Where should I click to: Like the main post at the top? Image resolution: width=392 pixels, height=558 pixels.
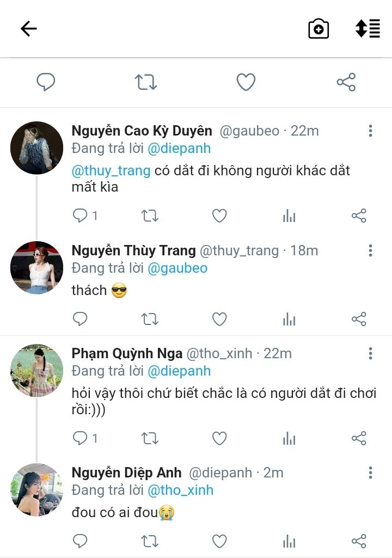(246, 82)
